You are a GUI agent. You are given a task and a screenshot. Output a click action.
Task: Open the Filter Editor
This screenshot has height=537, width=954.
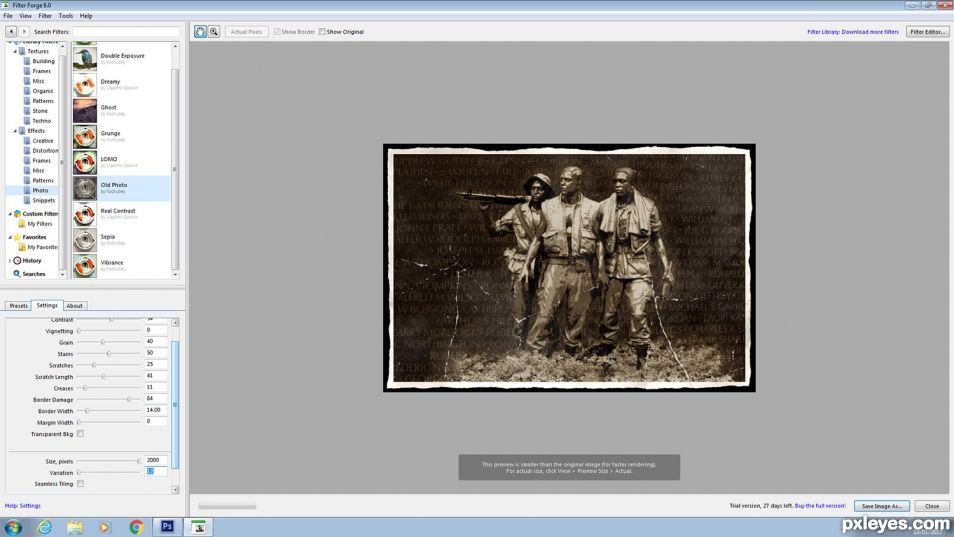click(927, 32)
